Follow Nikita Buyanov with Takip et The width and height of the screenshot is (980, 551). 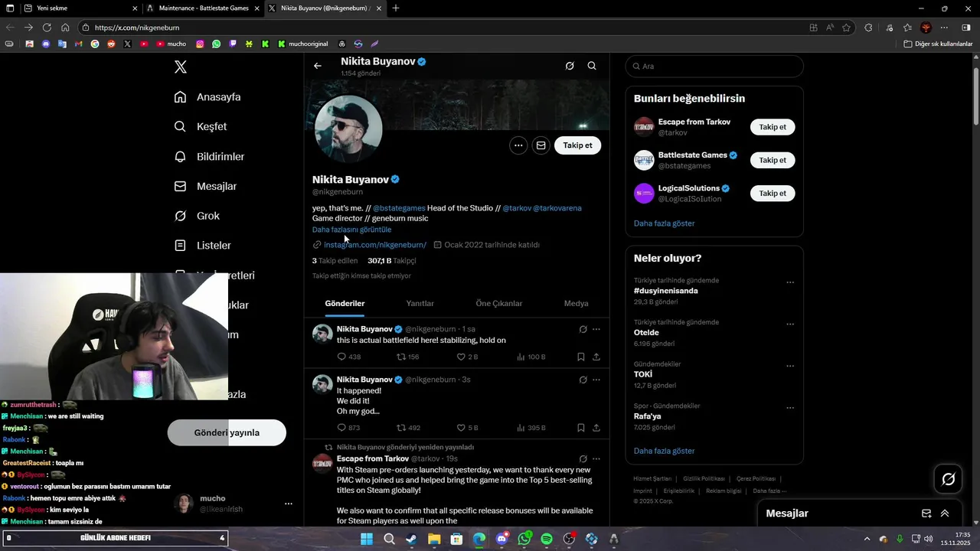coord(577,145)
